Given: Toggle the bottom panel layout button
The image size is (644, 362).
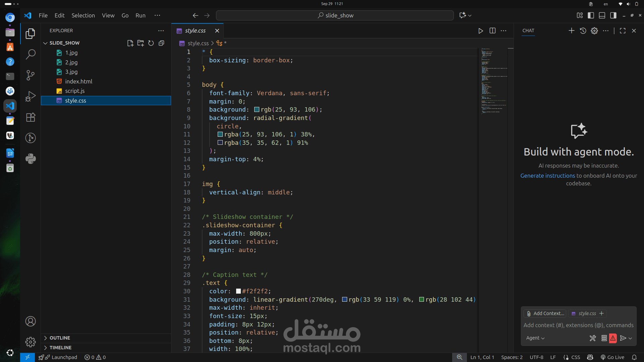Looking at the screenshot, I should tap(602, 15).
